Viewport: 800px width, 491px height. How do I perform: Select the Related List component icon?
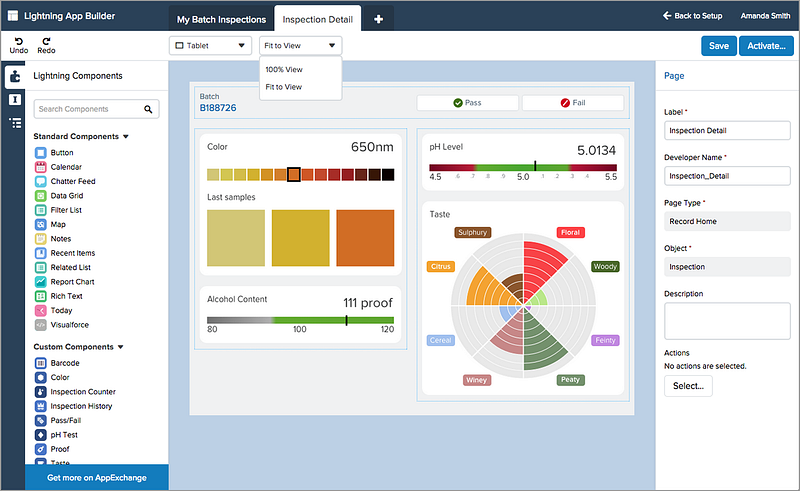click(x=41, y=267)
